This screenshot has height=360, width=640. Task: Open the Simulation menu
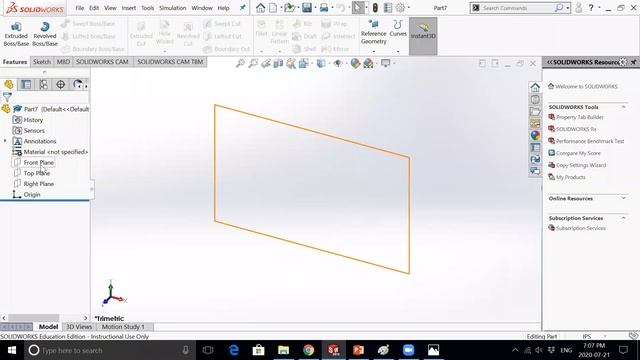(x=172, y=8)
